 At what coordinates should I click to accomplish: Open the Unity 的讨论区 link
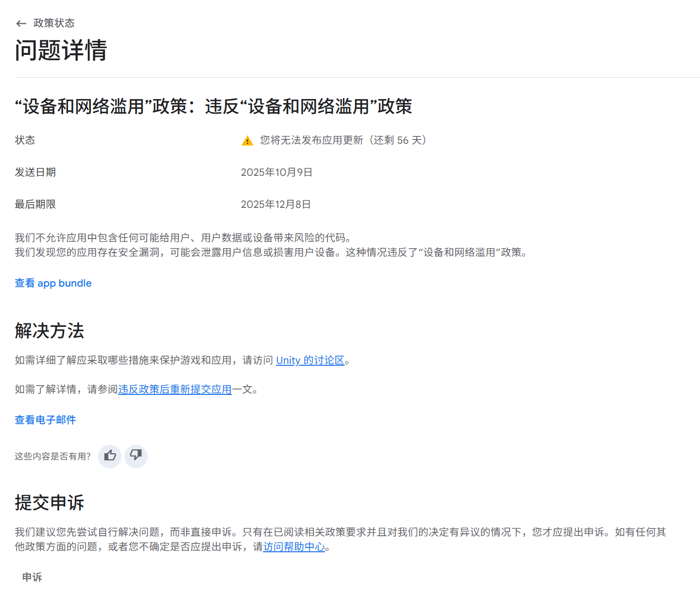(x=310, y=360)
